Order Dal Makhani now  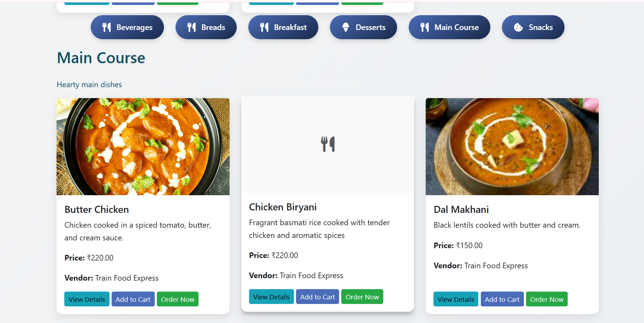547,299
